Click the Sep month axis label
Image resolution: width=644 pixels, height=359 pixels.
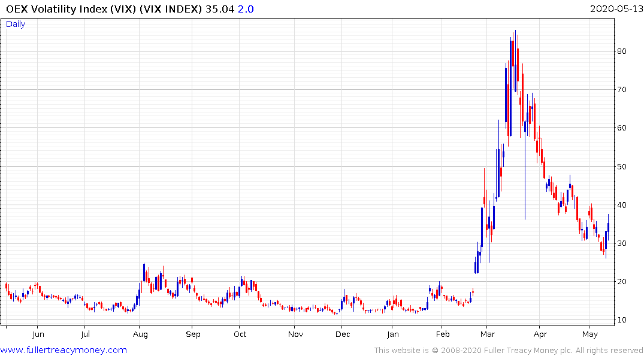pyautogui.click(x=193, y=335)
